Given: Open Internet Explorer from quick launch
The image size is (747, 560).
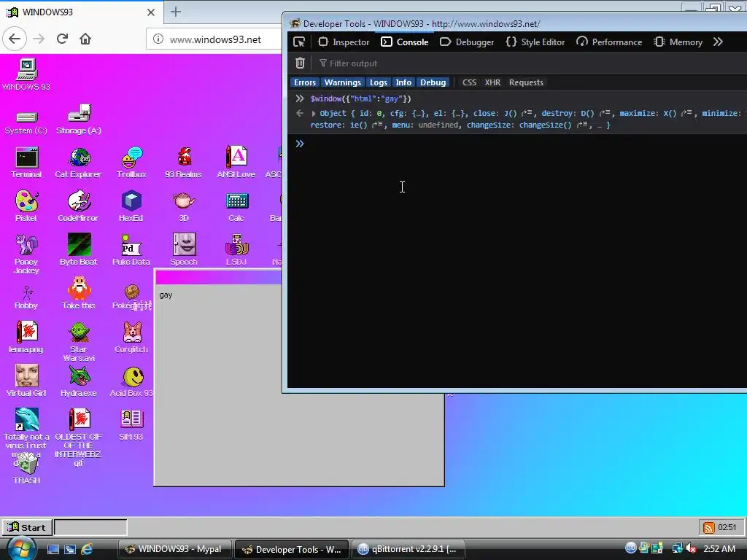Looking at the screenshot, I should 87,549.
